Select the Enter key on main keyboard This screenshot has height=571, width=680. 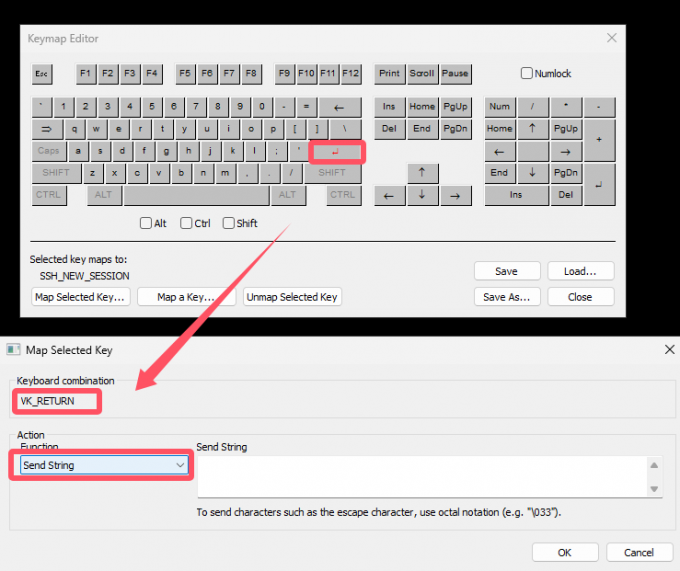click(337, 152)
